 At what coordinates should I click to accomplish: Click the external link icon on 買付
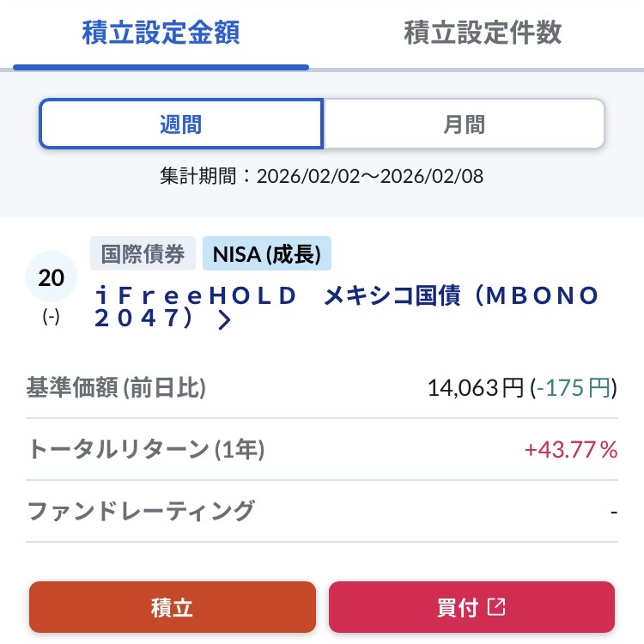(x=496, y=607)
